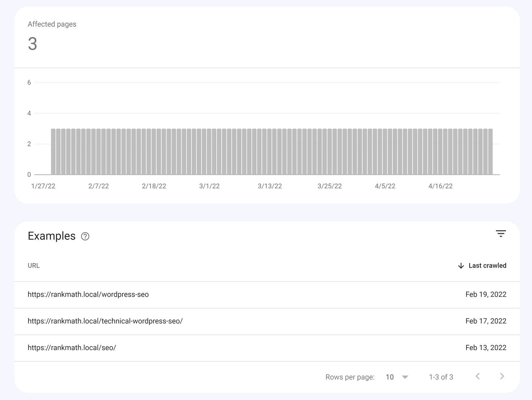Image resolution: width=532 pixels, height=400 pixels.
Task: Click the 1/27/22 axis date label
Action: 43,186
